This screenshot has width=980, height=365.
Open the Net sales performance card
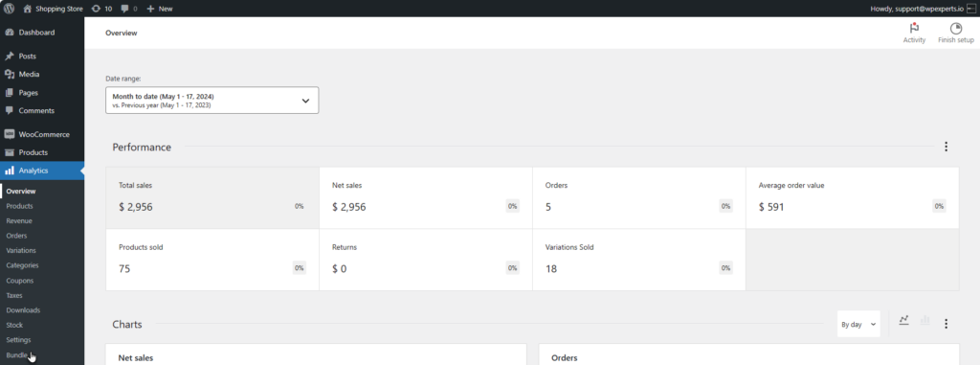click(x=426, y=198)
